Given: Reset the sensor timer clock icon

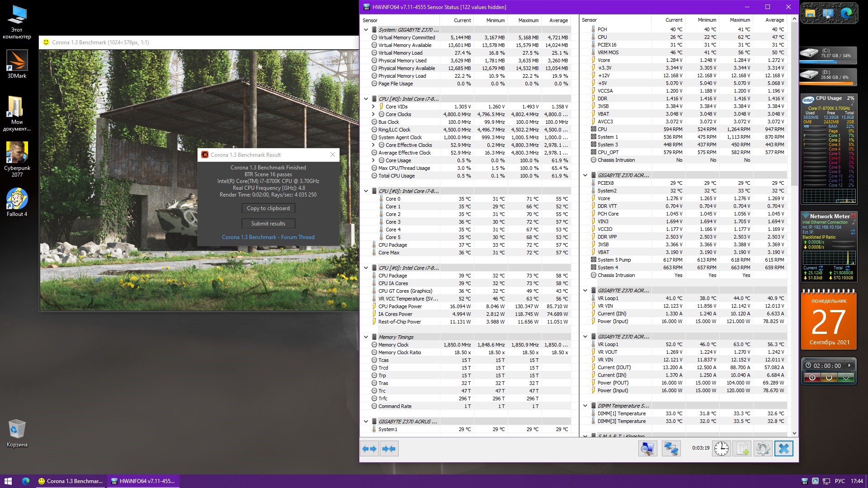Looking at the screenshot, I should (722, 449).
